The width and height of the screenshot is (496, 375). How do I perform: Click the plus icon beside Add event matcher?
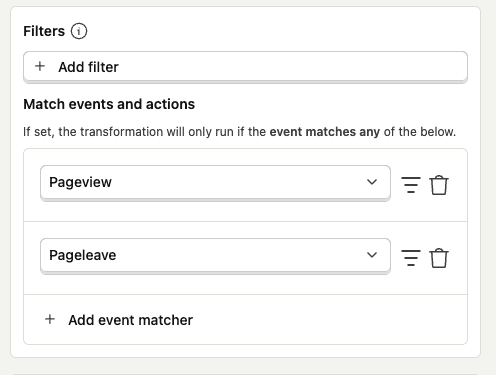(x=50, y=319)
